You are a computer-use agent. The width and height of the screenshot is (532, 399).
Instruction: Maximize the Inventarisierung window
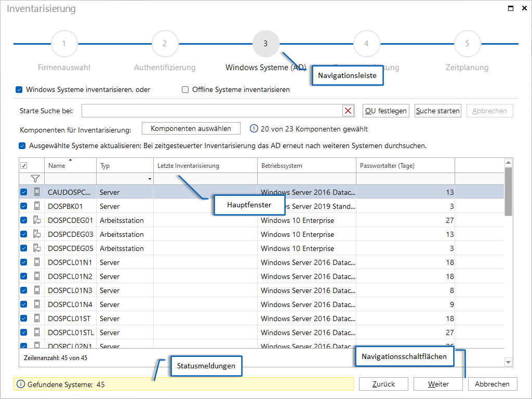(x=511, y=8)
